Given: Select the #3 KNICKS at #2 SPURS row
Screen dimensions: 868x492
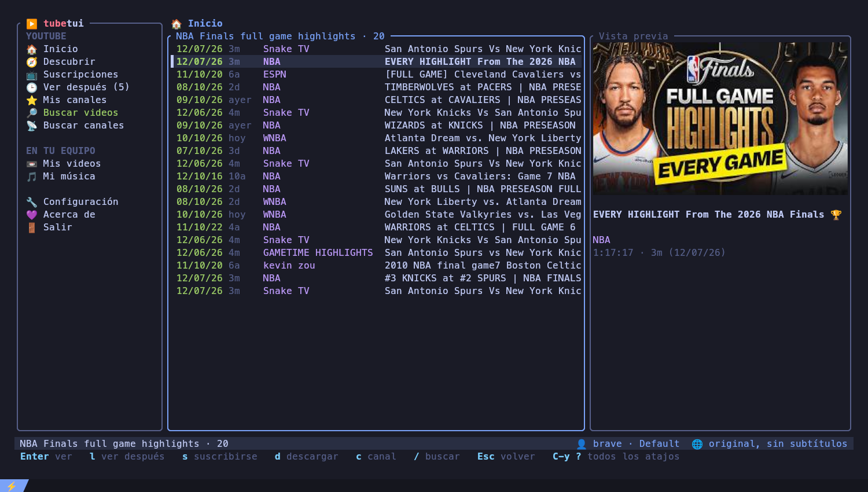Looking at the screenshot, I should coord(376,278).
